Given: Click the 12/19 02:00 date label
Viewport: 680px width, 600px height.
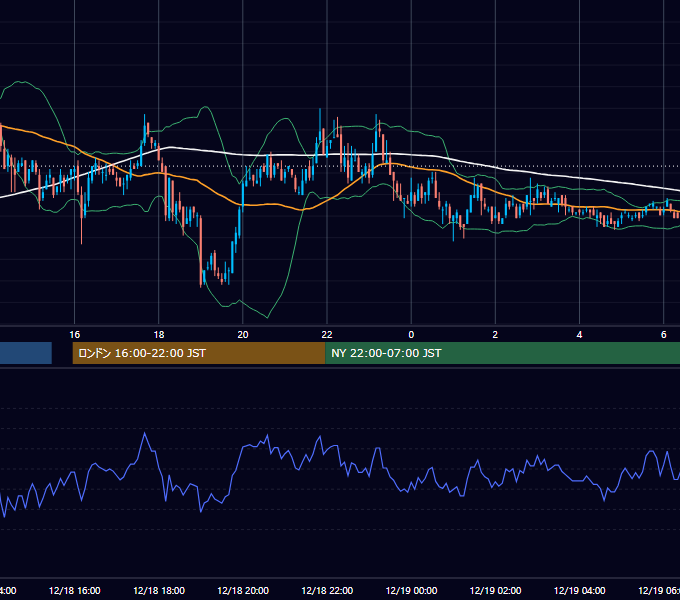Looking at the screenshot, I should tap(495, 590).
